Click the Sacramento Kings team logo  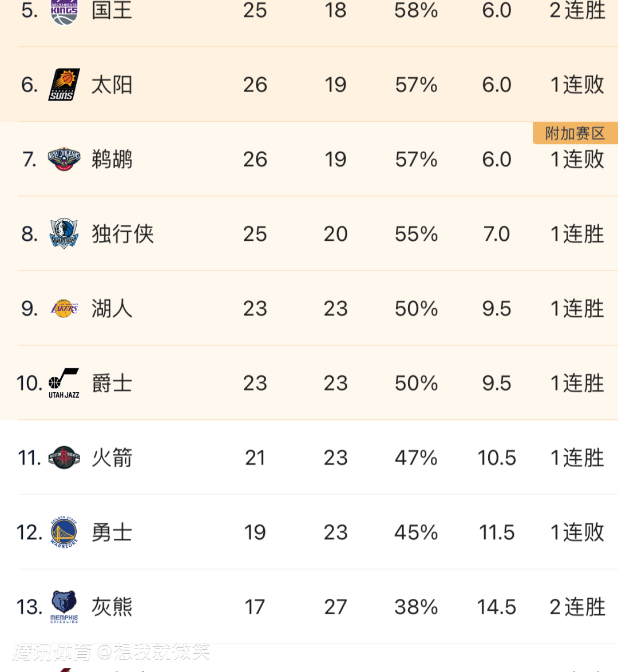64,11
